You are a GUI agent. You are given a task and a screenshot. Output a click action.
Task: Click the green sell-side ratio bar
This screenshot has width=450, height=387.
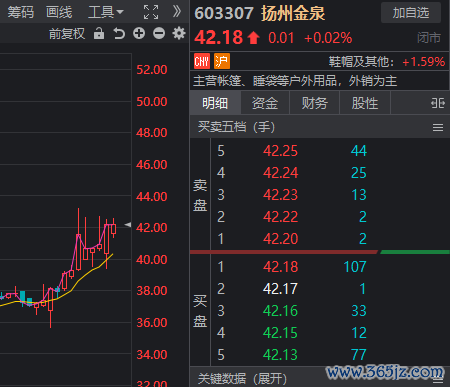415,252
